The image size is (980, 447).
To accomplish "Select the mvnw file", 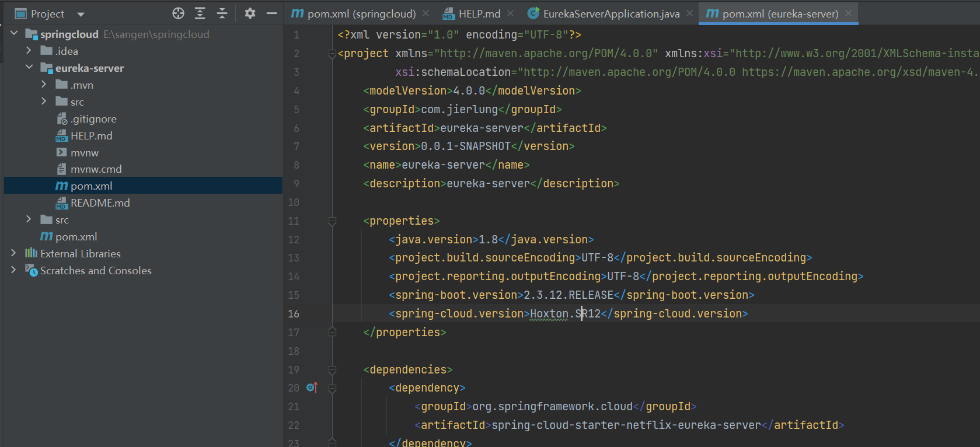I will coord(85,152).
